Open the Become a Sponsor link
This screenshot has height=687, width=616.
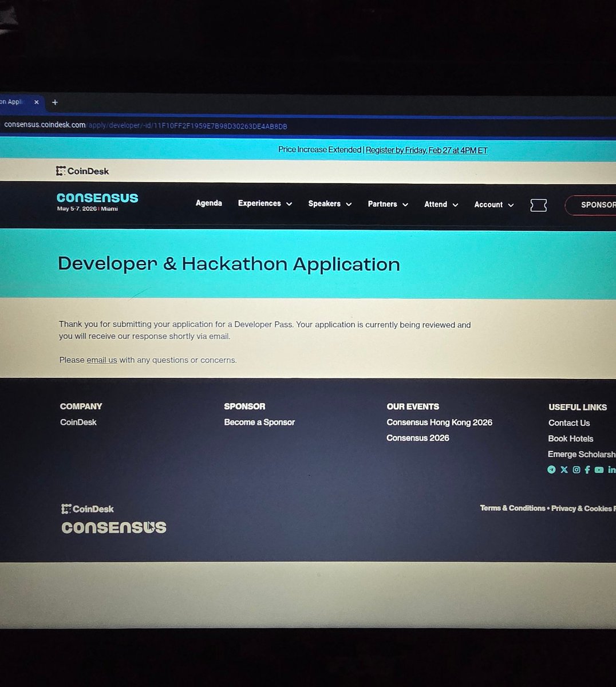point(259,422)
